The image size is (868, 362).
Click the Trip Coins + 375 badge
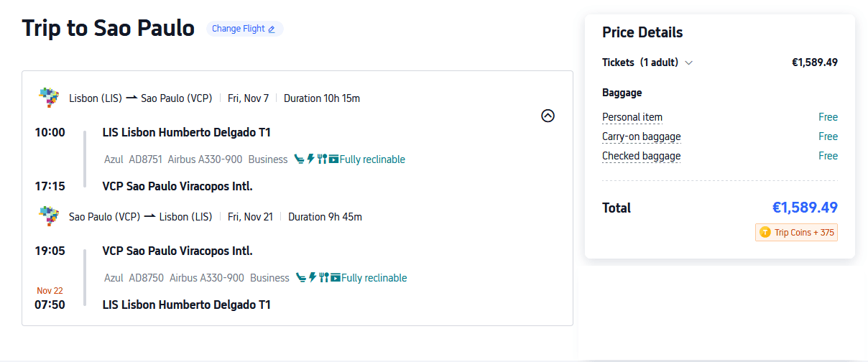tap(796, 233)
